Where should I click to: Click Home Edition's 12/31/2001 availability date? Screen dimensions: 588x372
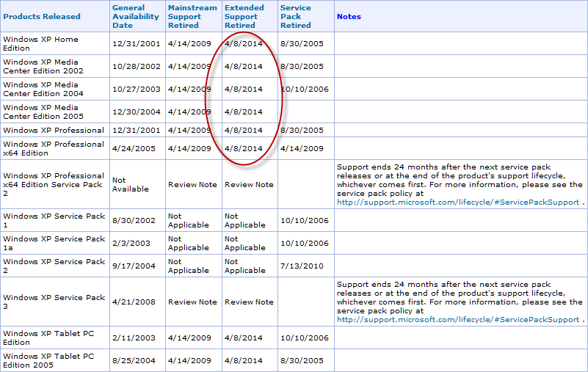click(136, 43)
